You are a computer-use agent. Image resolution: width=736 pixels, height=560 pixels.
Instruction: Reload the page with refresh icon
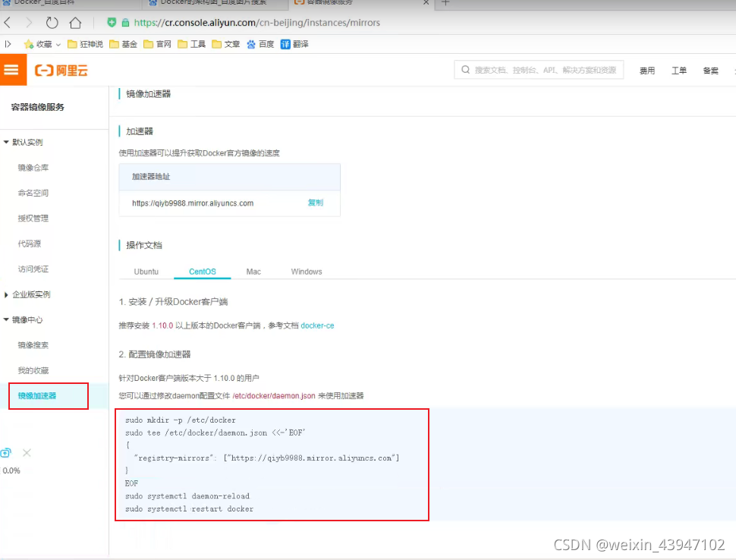[x=52, y=22]
